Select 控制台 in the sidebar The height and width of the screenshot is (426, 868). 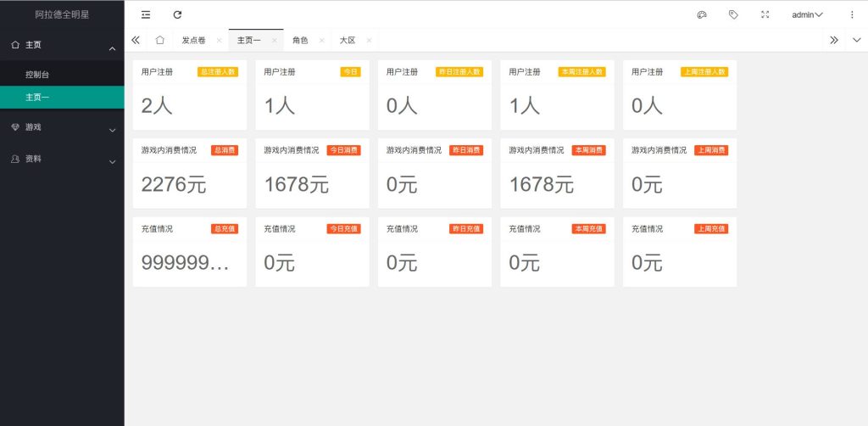click(x=37, y=75)
